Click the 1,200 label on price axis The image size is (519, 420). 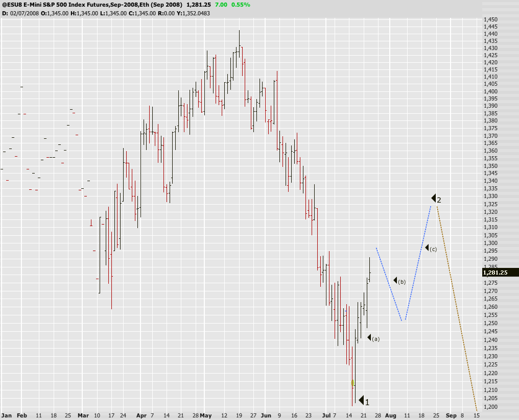(490, 407)
